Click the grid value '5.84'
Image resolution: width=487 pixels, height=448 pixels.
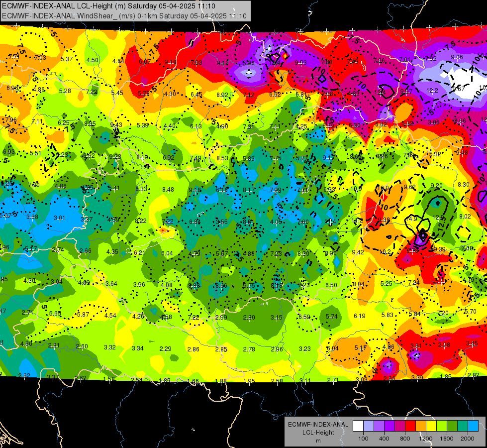(415, 314)
